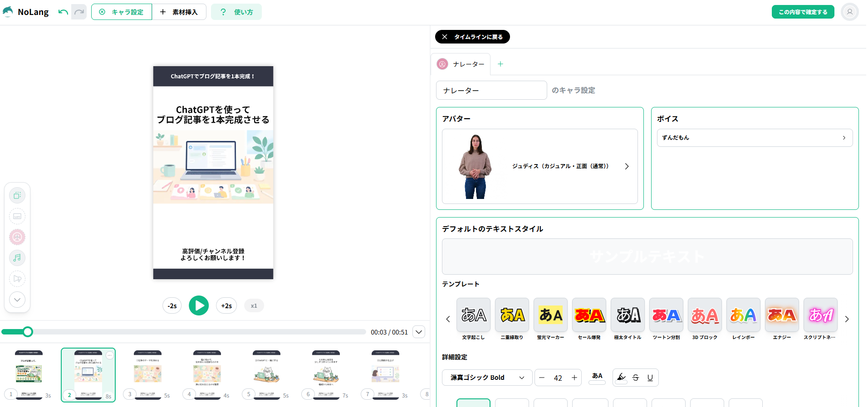Toggle underline text formatting

[650, 378]
